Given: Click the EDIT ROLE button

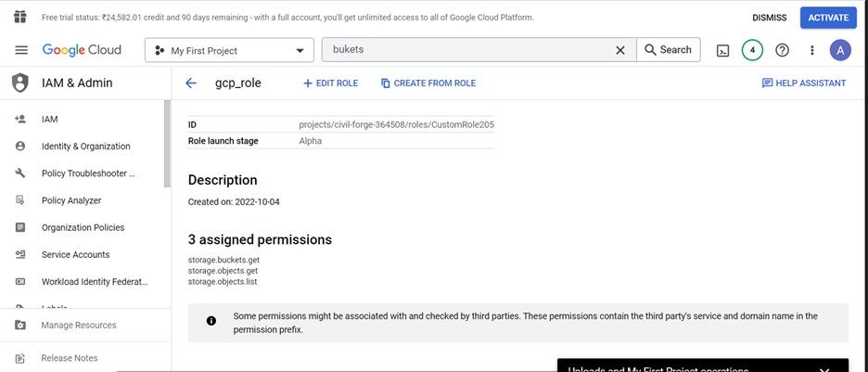Looking at the screenshot, I should (330, 83).
